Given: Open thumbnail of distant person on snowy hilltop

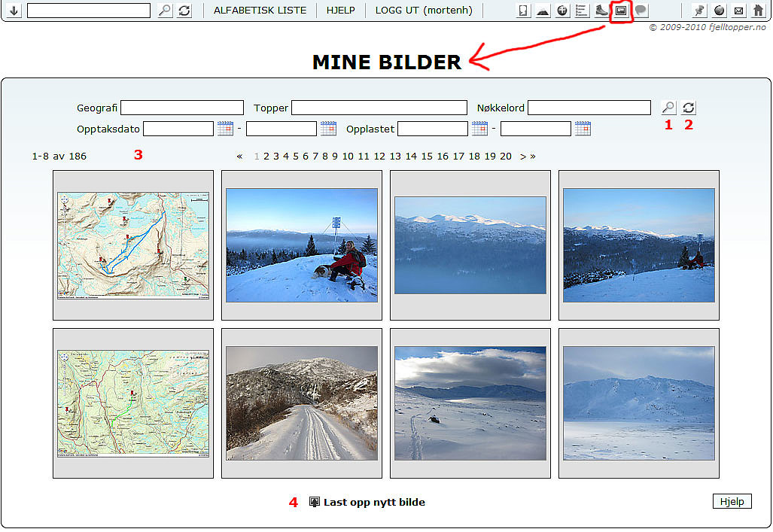Looking at the screenshot, I should [x=639, y=245].
